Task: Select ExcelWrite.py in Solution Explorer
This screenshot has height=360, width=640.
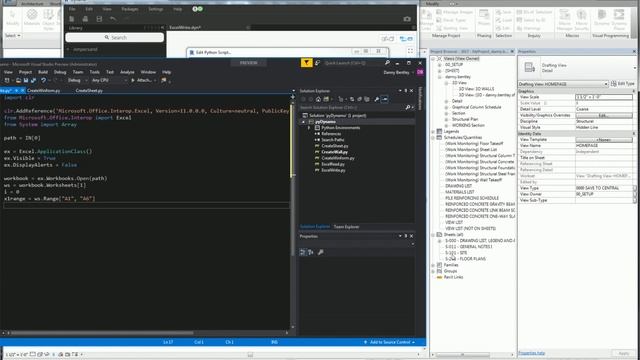Action: click(333, 170)
